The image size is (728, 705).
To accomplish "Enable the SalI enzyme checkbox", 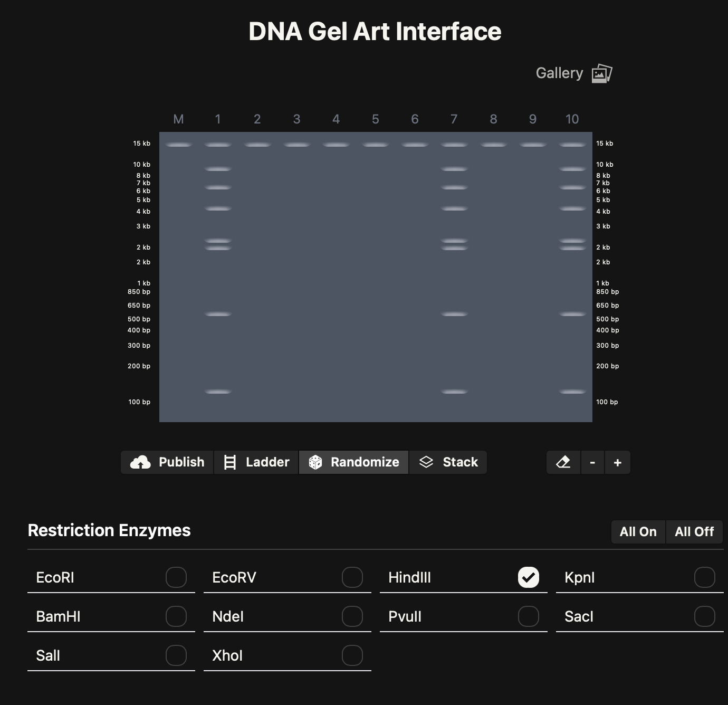I will [176, 655].
